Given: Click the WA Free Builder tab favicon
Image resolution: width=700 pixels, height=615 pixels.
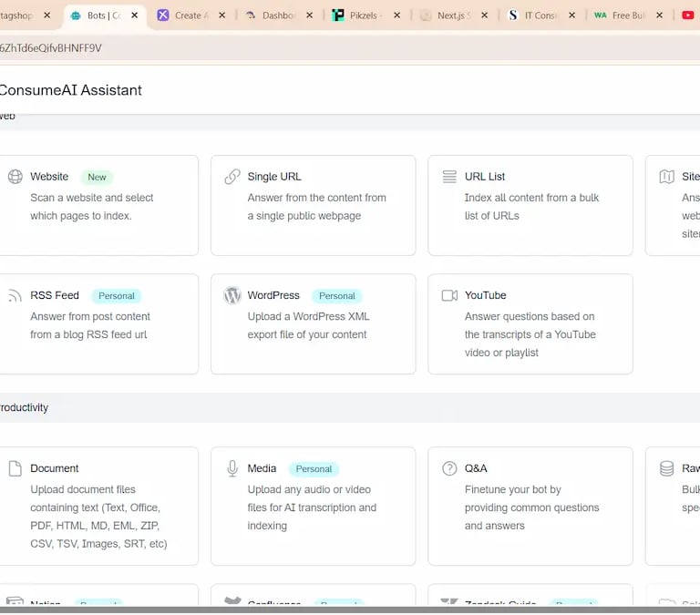Looking at the screenshot, I should click(x=600, y=15).
